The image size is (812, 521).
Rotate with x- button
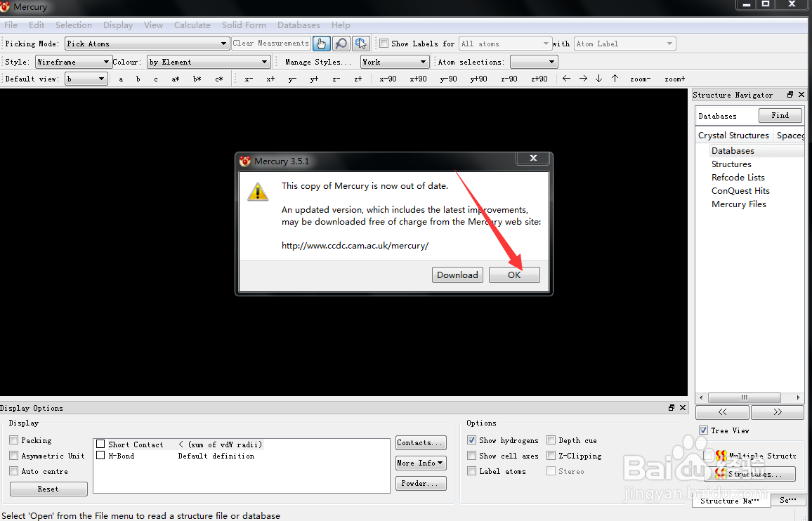[x=249, y=79]
